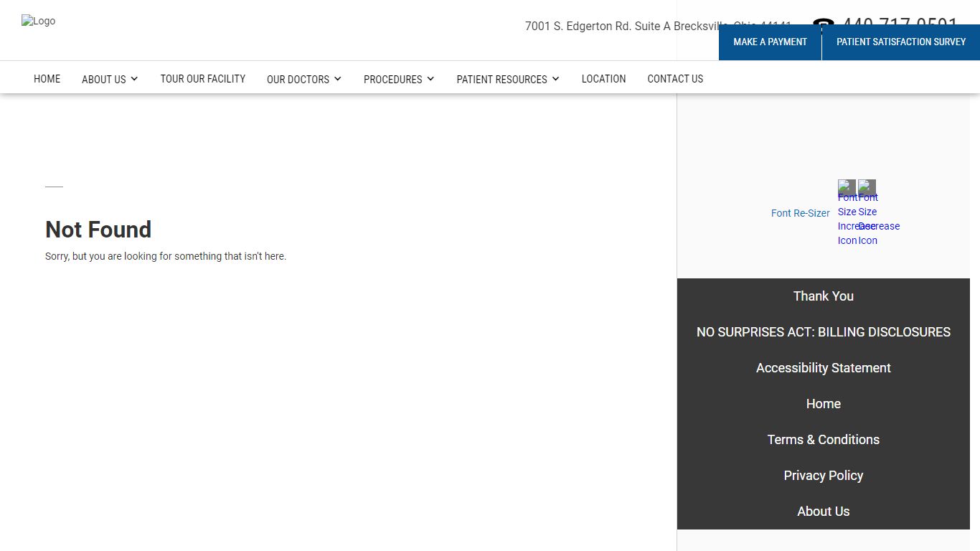The image size is (980, 551).
Task: Open the Home menu item
Action: point(47,79)
